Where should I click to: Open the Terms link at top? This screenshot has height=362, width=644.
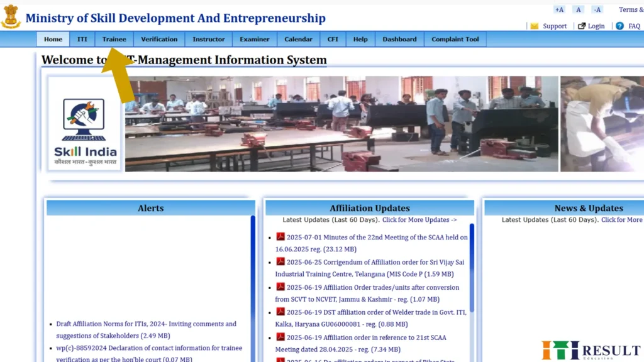pos(631,9)
